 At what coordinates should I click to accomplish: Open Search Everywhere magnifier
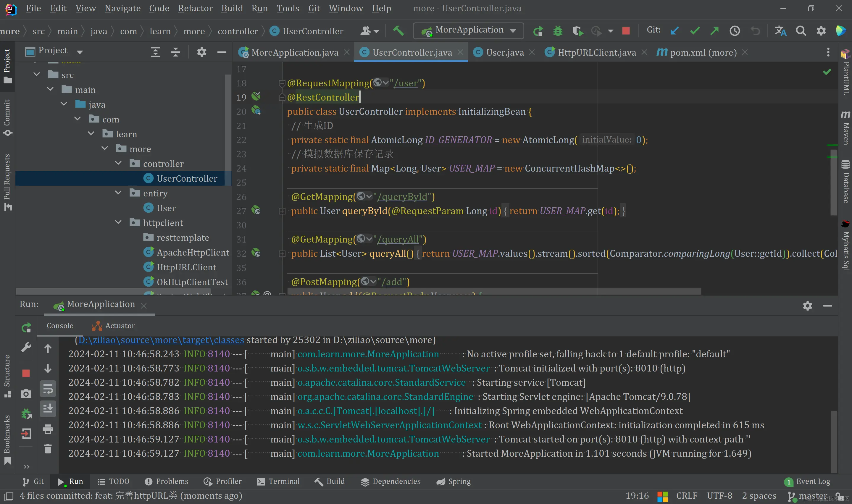801,31
